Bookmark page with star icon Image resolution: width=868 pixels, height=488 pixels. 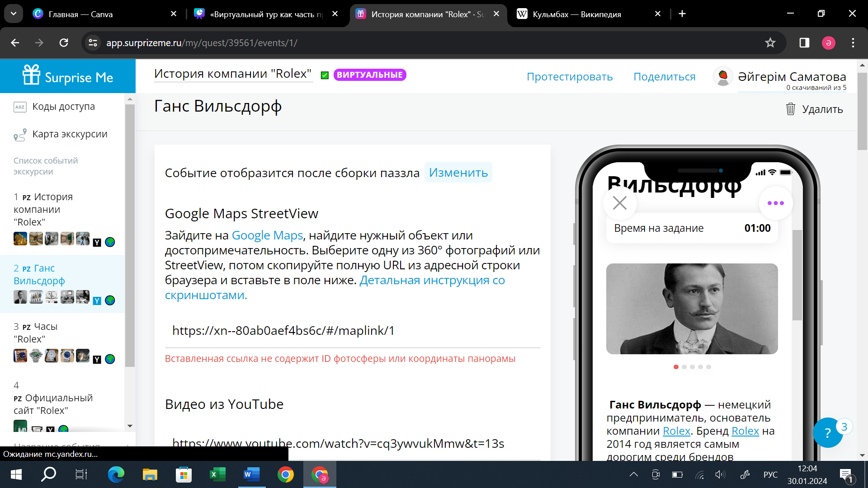pos(770,43)
